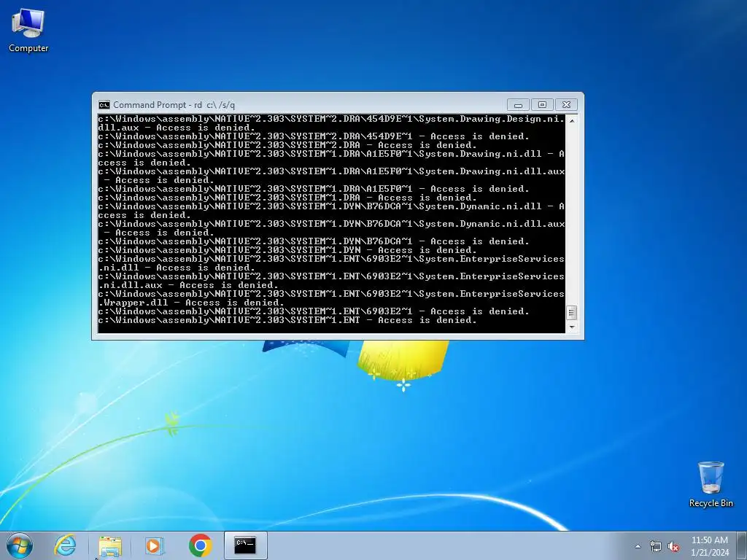Image resolution: width=747 pixels, height=560 pixels.
Task: Open the network status tray icon
Action: (656, 546)
